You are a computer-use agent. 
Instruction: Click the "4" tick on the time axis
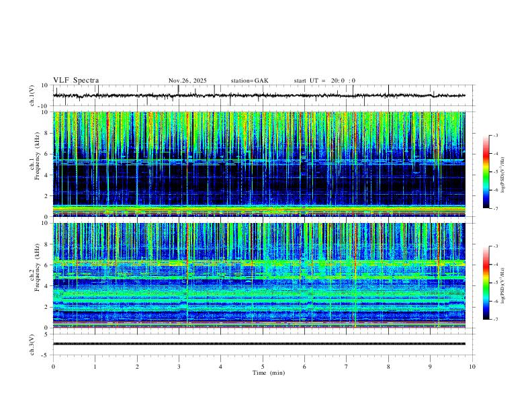coord(221,367)
